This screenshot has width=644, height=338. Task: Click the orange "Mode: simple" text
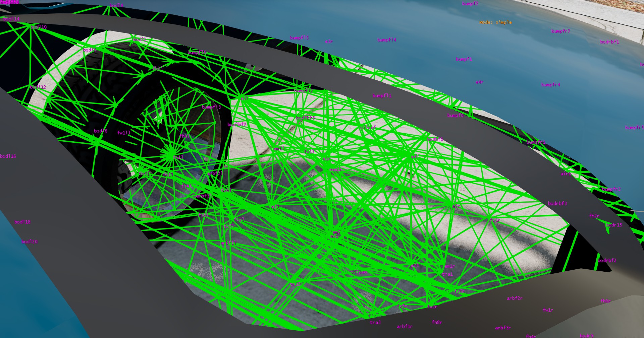point(495,22)
